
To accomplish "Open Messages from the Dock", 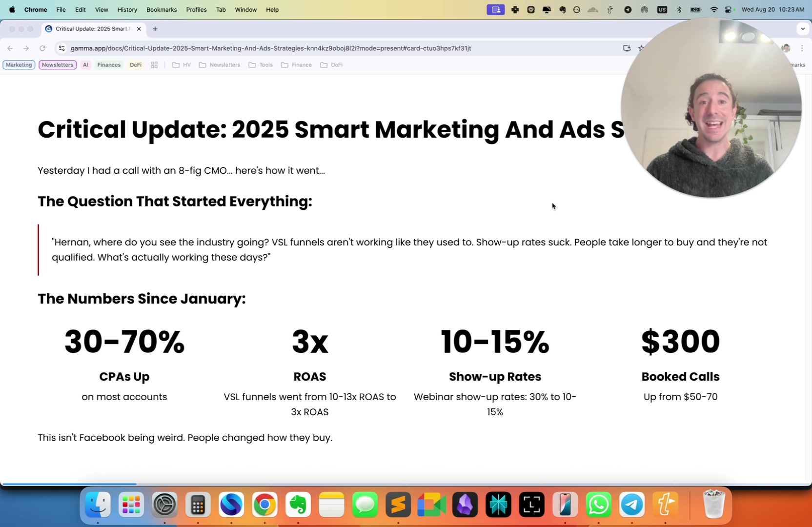I will (x=365, y=505).
